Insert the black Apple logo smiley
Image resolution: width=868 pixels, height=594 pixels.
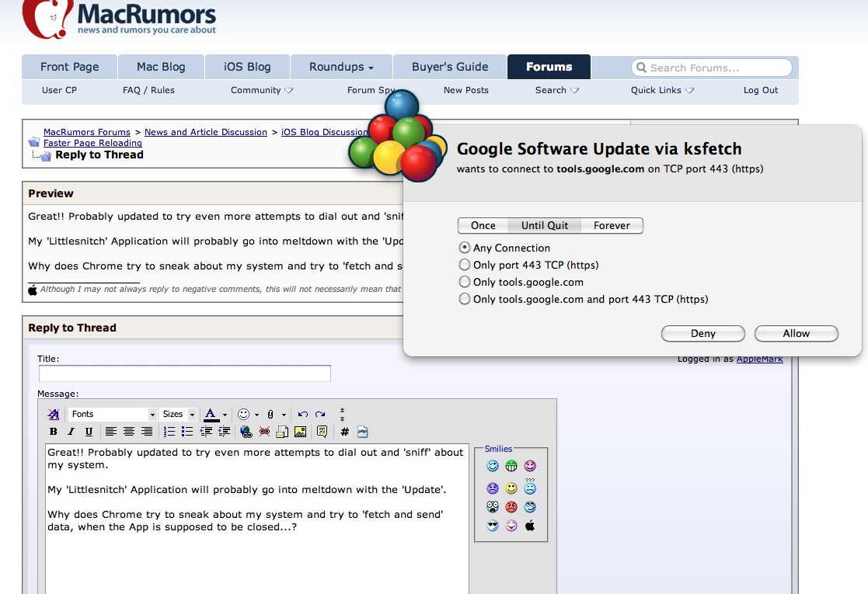(530, 526)
